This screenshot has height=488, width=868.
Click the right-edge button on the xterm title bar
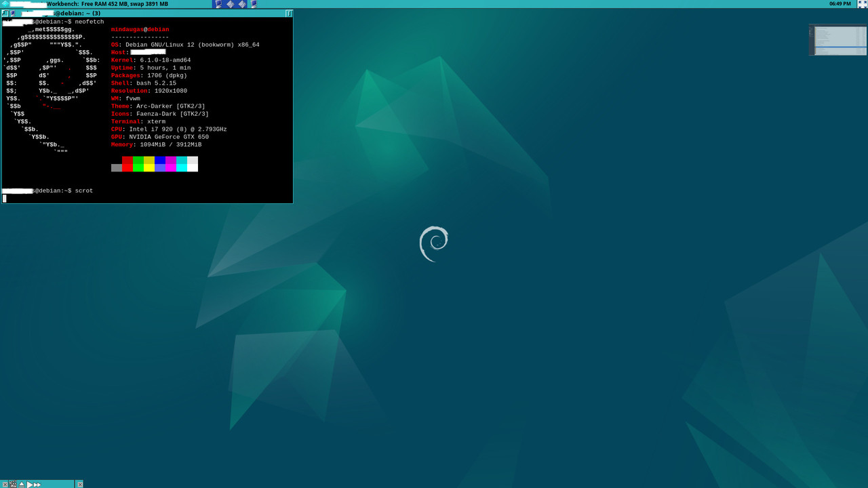[289, 14]
